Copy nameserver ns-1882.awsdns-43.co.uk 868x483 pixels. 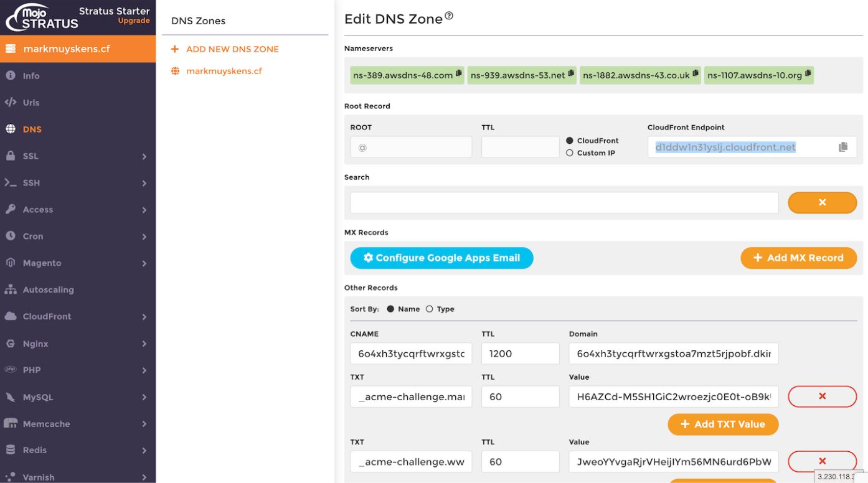(x=696, y=73)
